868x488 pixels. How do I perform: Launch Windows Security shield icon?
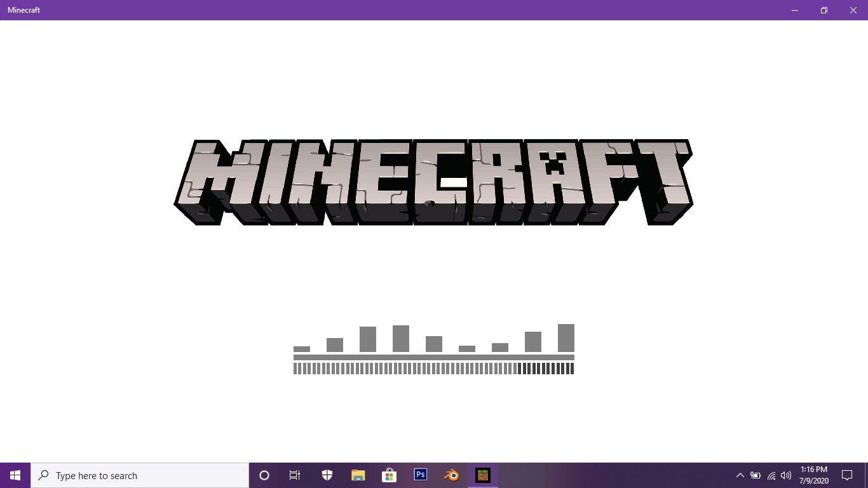click(x=327, y=475)
